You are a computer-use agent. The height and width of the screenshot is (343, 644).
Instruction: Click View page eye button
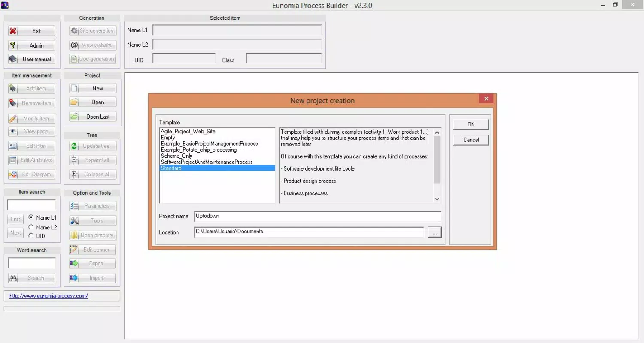coord(32,132)
